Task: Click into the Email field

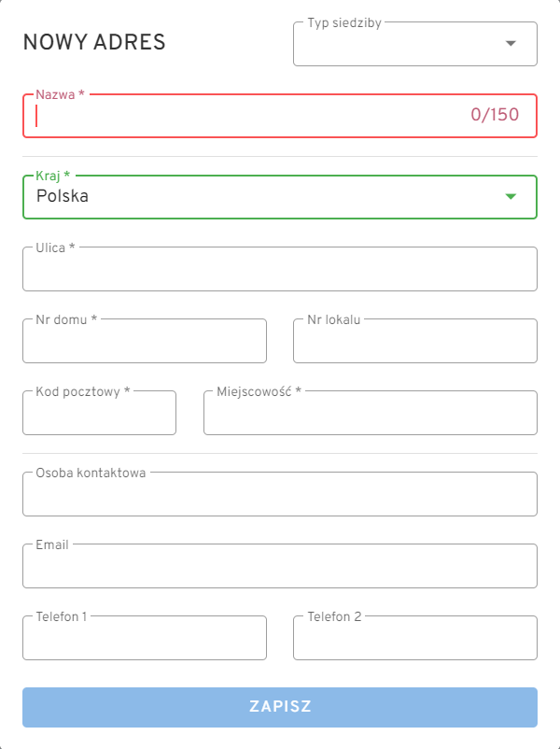Action: [x=280, y=567]
